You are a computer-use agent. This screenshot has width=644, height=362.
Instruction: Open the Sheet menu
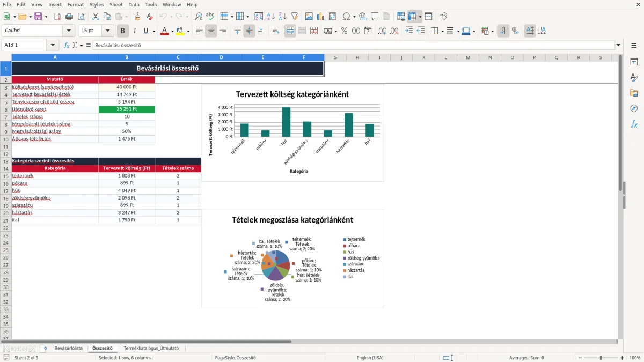[116, 4]
